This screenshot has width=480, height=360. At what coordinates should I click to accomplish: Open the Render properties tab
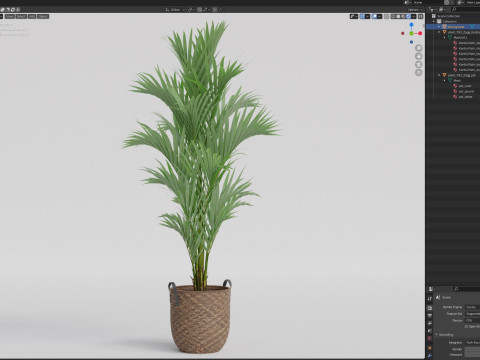tap(430, 308)
